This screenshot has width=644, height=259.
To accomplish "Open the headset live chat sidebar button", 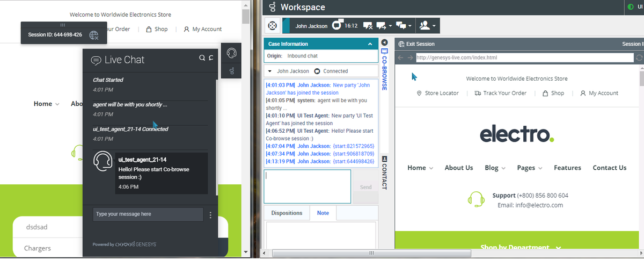I will coord(232,53).
